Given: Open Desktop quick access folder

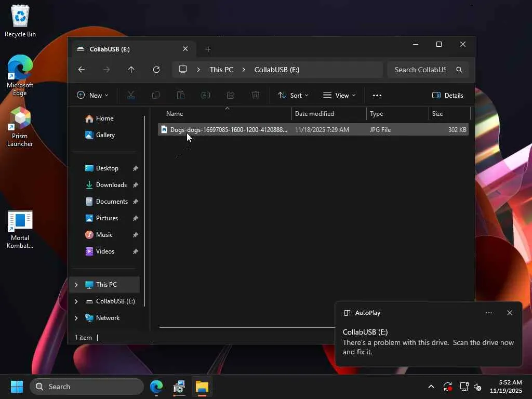Looking at the screenshot, I should (107, 168).
